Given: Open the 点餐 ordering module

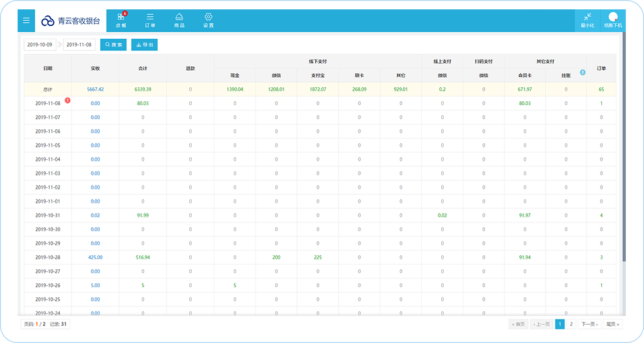Looking at the screenshot, I should point(121,20).
